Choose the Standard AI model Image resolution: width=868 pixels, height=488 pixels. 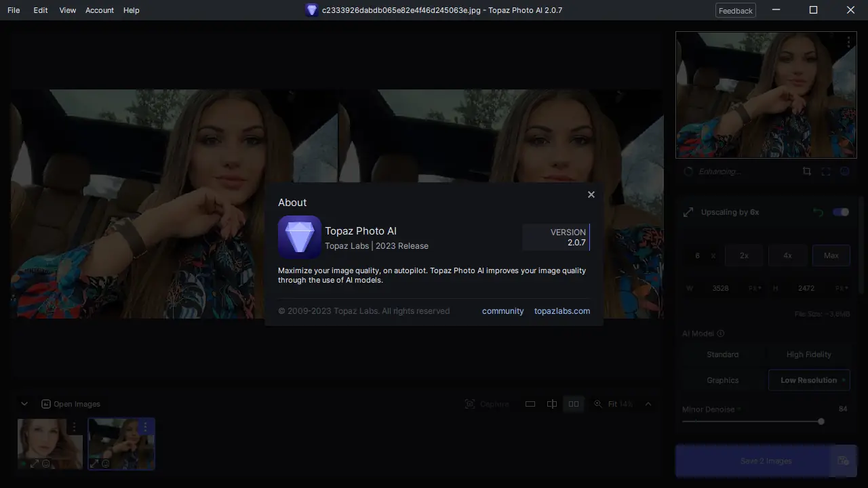coord(723,354)
